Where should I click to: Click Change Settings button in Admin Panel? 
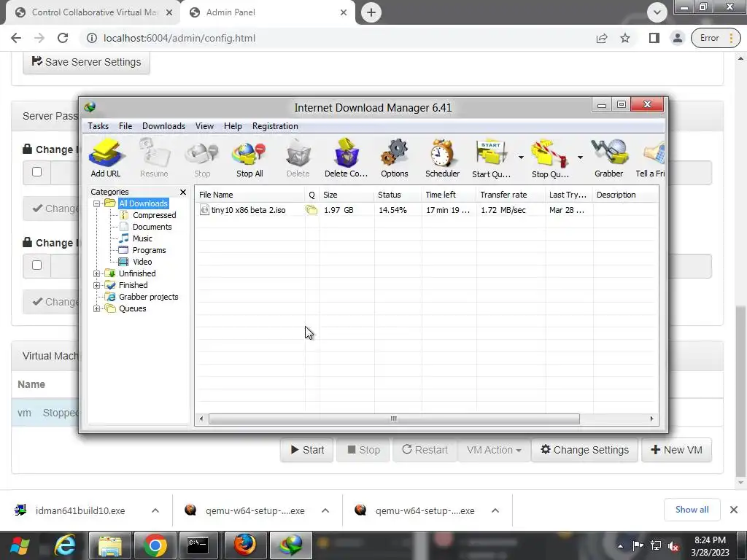[x=584, y=450]
